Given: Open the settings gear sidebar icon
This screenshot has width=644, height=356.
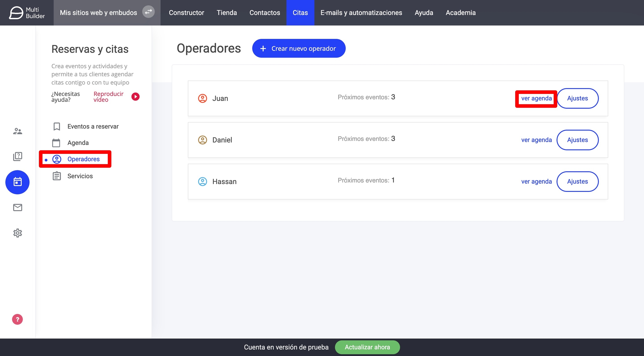Looking at the screenshot, I should [x=17, y=233].
